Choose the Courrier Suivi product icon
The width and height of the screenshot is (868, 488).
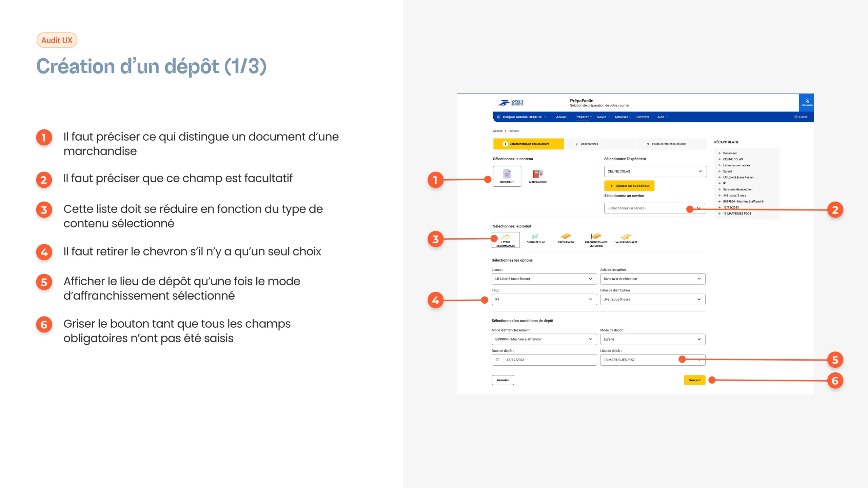(x=535, y=237)
